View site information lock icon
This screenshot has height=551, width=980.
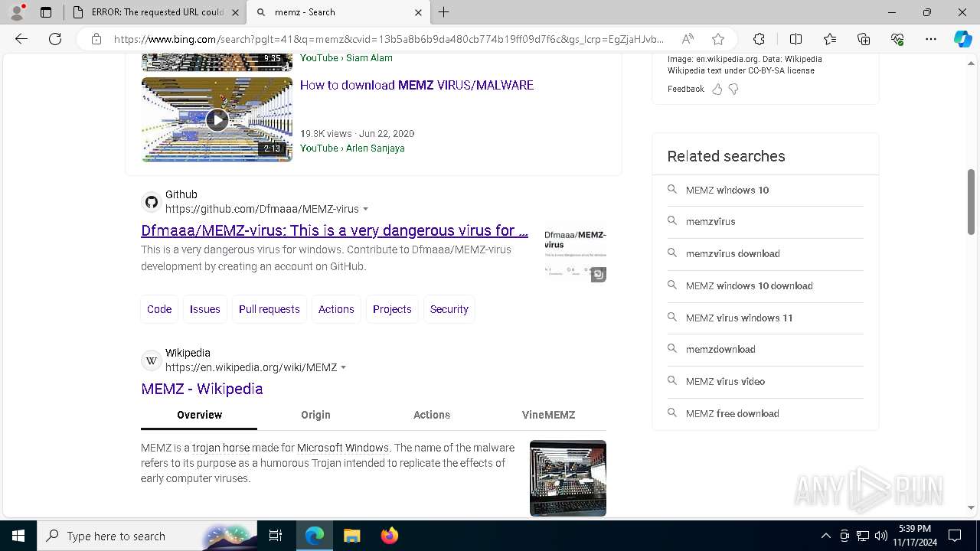coord(96,39)
